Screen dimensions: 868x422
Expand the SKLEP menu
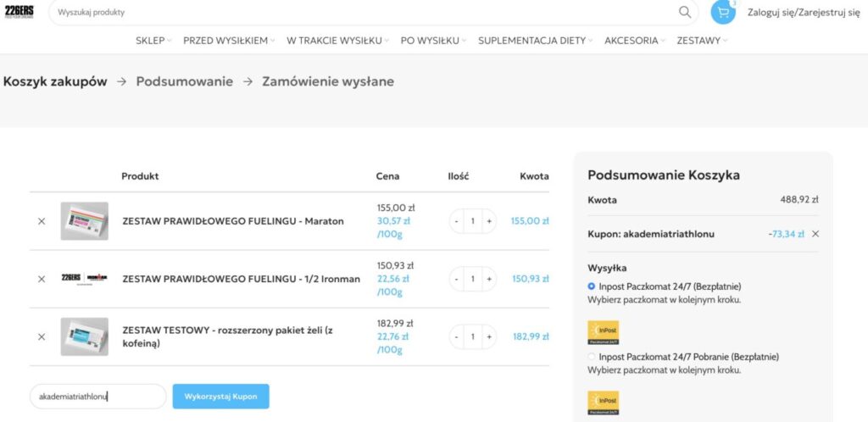click(153, 41)
